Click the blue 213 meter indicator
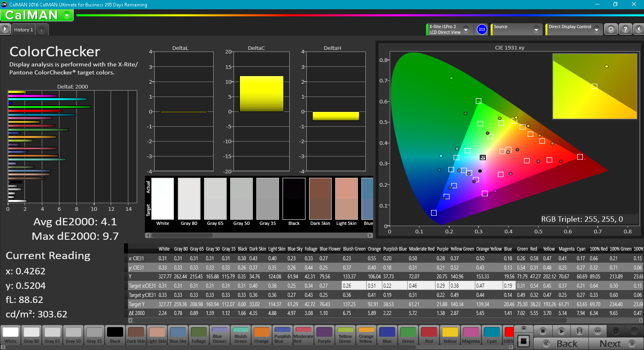This screenshot has height=350, width=644. point(482,29)
